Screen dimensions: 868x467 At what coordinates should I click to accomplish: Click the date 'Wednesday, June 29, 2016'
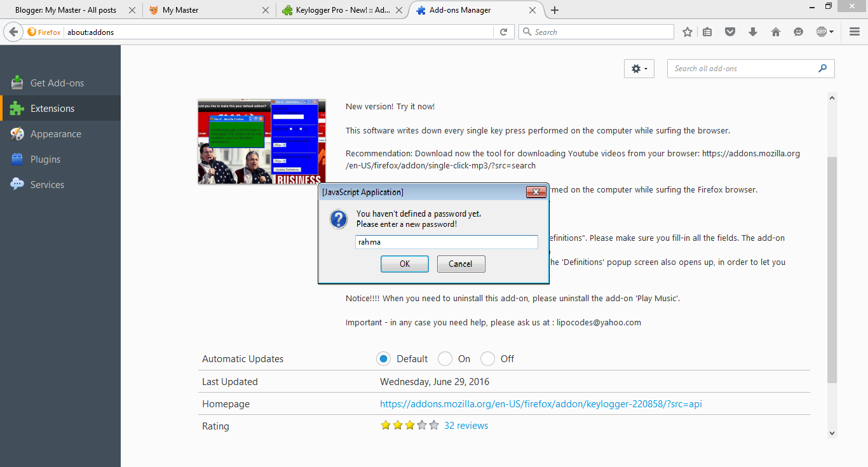click(435, 382)
